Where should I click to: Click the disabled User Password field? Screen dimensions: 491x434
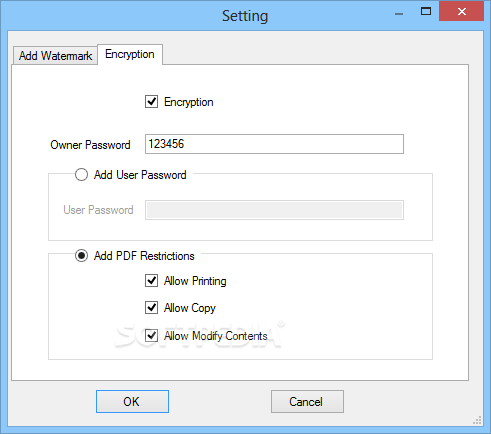[274, 210]
